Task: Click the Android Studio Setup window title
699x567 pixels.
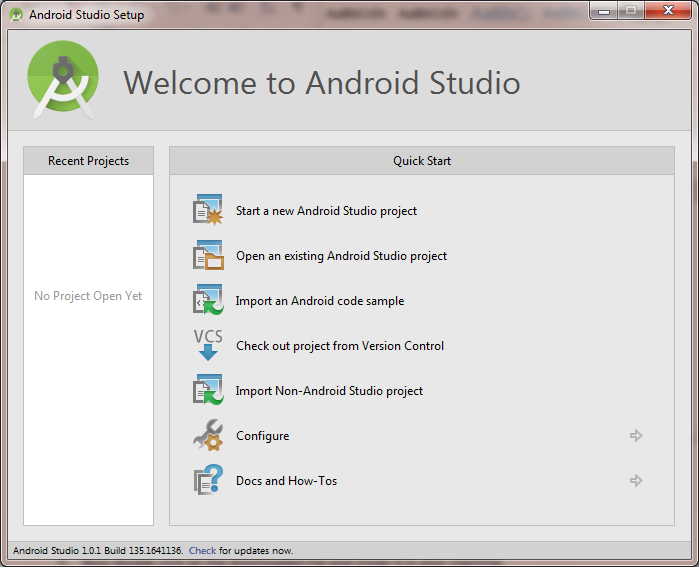Action: 86,15
